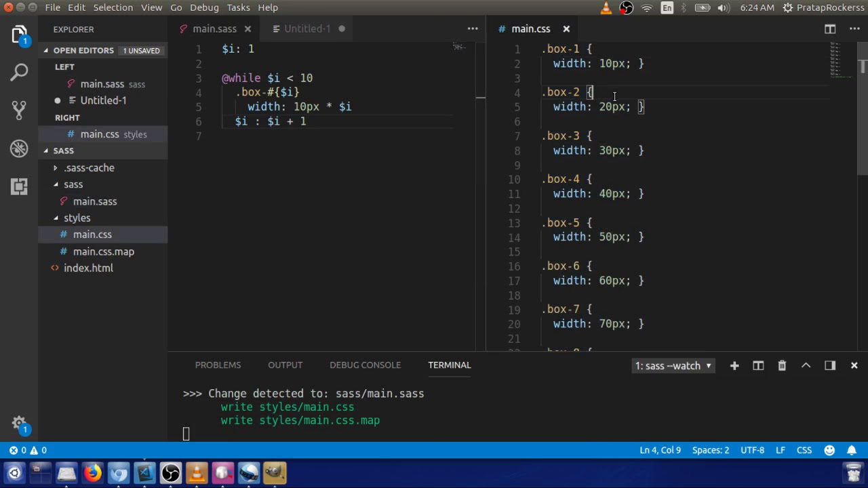
Task: Open notifications bell in status bar
Action: (x=852, y=450)
